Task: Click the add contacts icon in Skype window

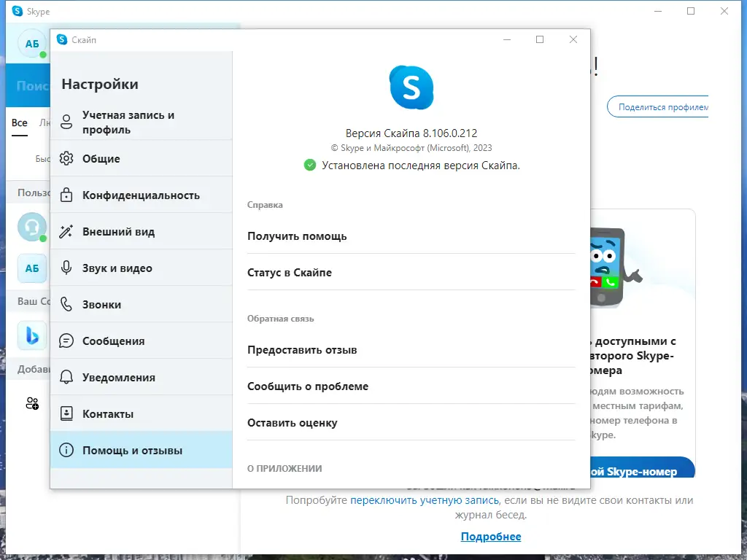Action: [32, 404]
